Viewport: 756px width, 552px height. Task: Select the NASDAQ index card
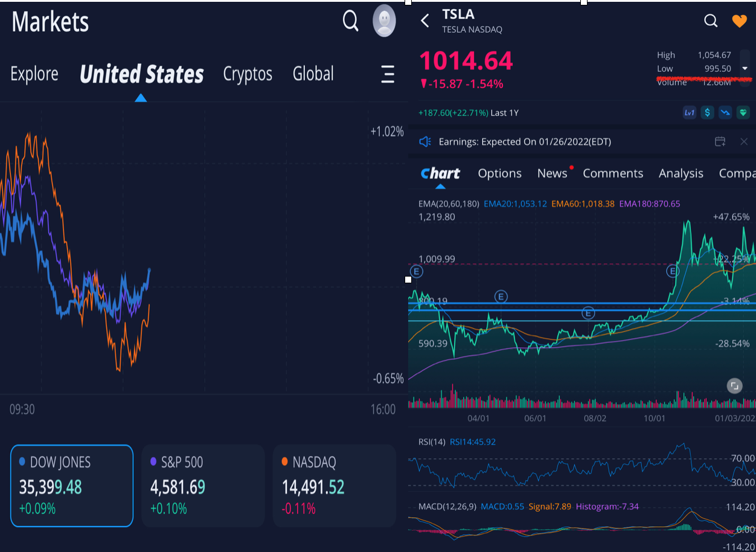(334, 486)
